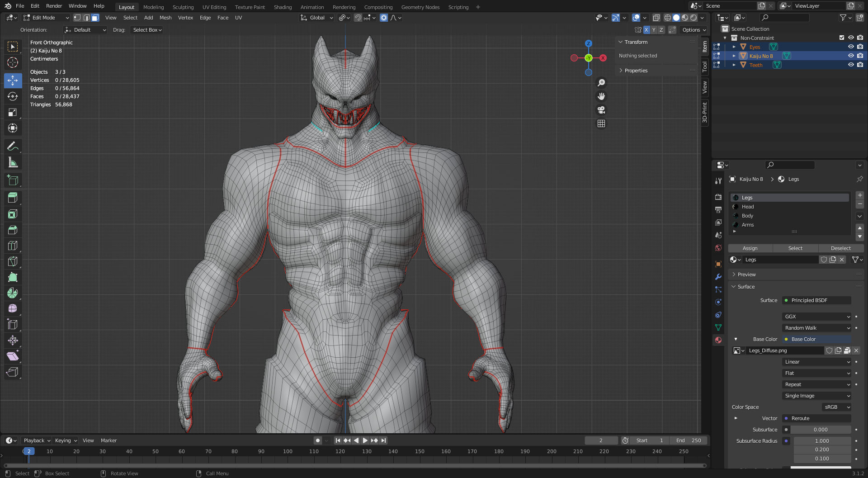Open the Mesh menu in header
The image size is (868, 478).
[x=165, y=18]
